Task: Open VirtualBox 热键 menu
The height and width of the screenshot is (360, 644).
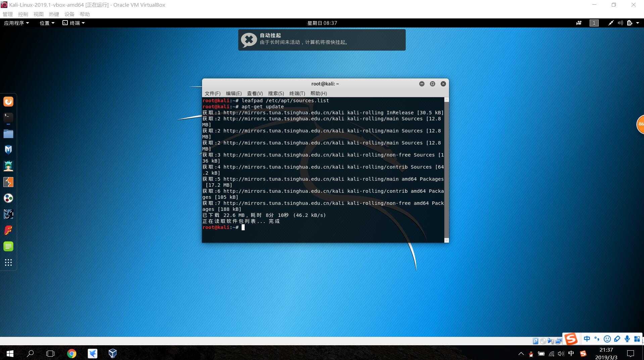Action: coord(54,14)
